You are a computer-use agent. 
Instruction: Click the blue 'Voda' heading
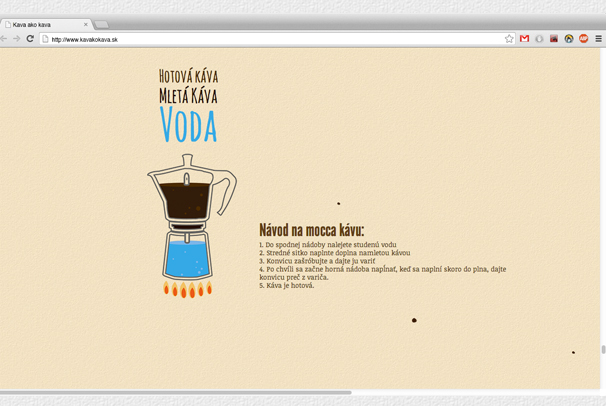coord(188,126)
